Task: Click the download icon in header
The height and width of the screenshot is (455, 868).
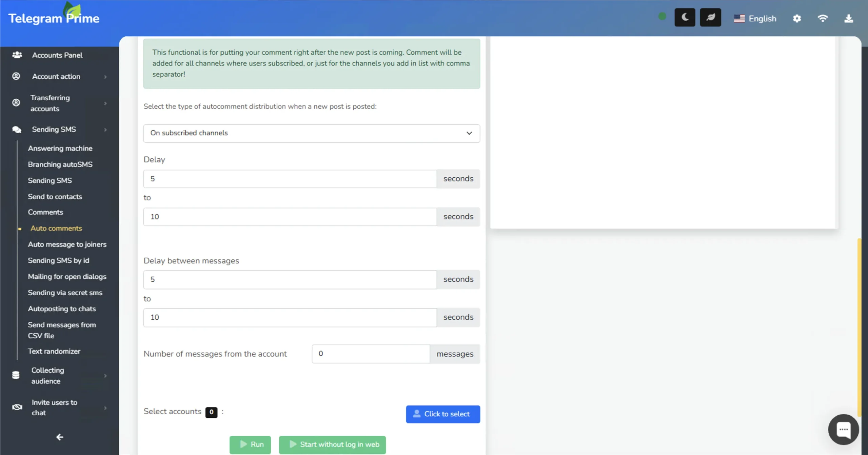Action: coord(848,19)
